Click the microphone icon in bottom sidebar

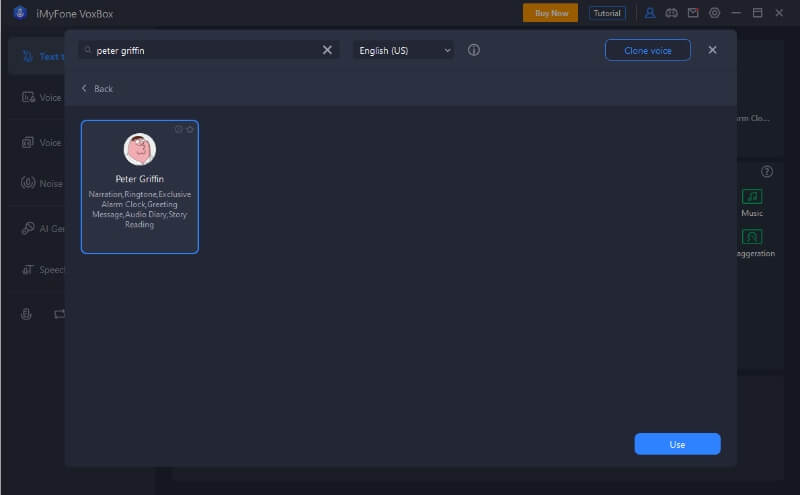[27, 314]
